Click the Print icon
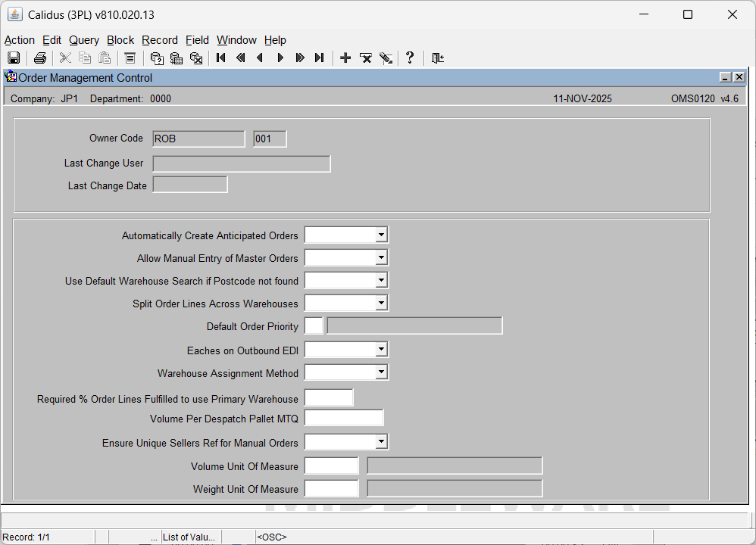 point(40,58)
